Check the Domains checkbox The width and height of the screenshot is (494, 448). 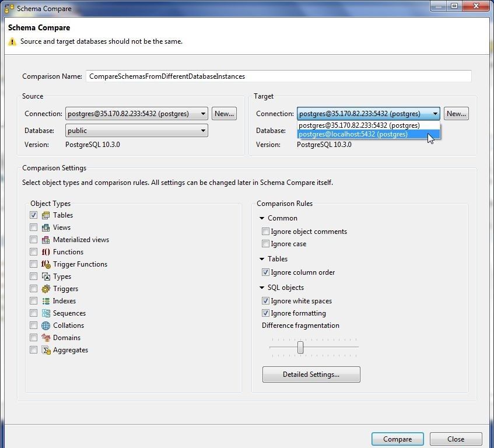click(33, 338)
